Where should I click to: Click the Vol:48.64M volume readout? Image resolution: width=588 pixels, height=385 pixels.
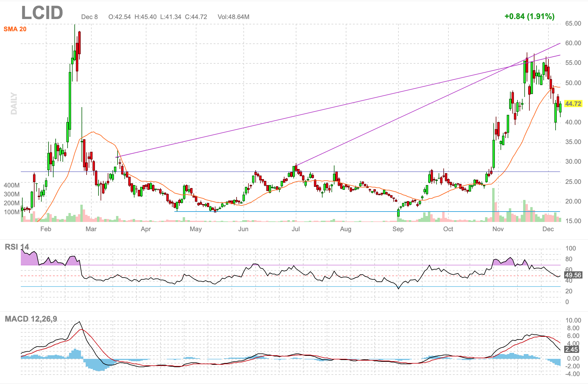(233, 17)
